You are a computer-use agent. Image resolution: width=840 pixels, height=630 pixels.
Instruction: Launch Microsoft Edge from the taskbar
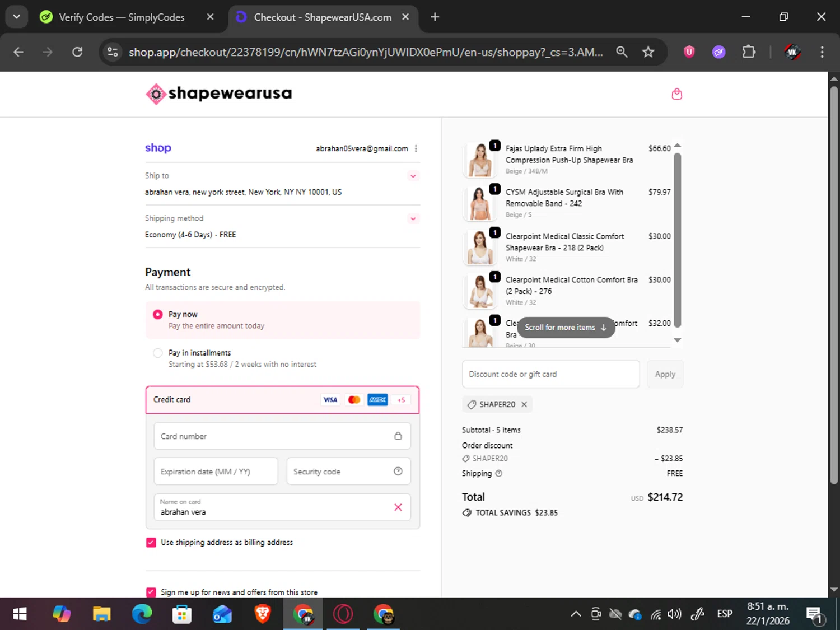142,614
